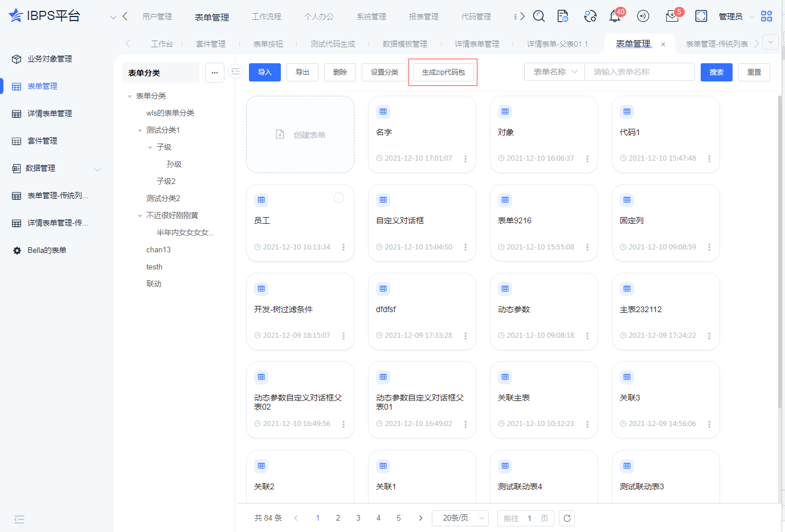This screenshot has height=532, width=785.
Task: Click the more options dots on 名字 card
Action: point(465,159)
